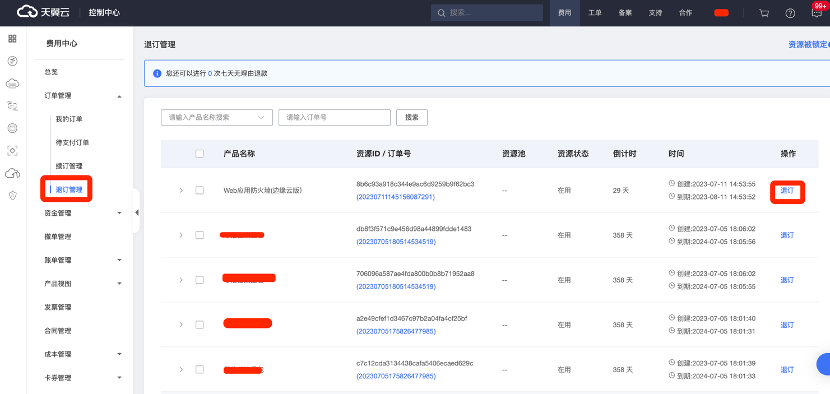This screenshot has width=830, height=394.
Task: Click the cloud server icon in left sidebar
Action: 13,83
